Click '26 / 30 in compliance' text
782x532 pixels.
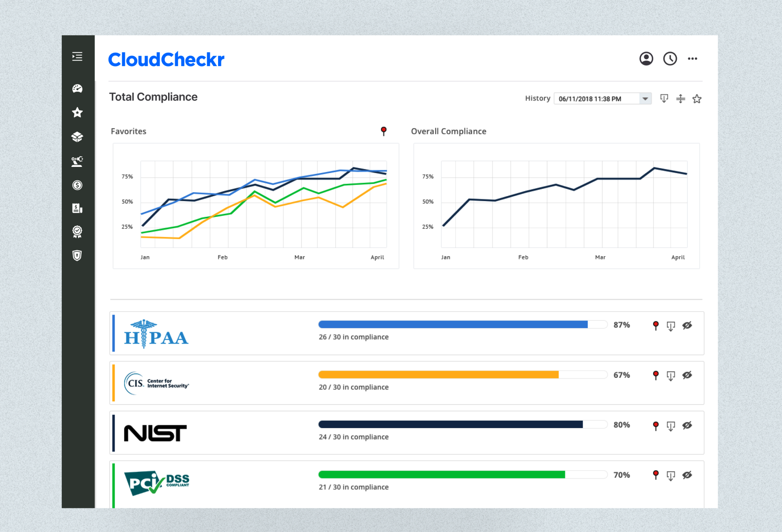tap(354, 337)
